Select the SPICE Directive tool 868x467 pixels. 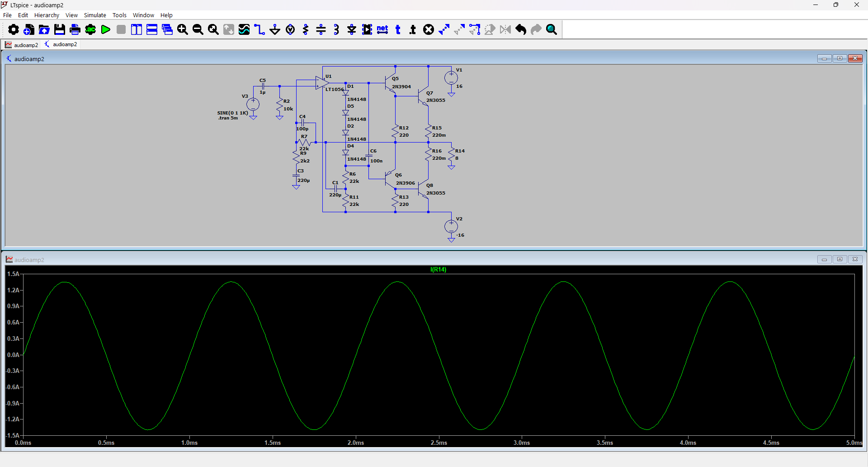pos(413,29)
